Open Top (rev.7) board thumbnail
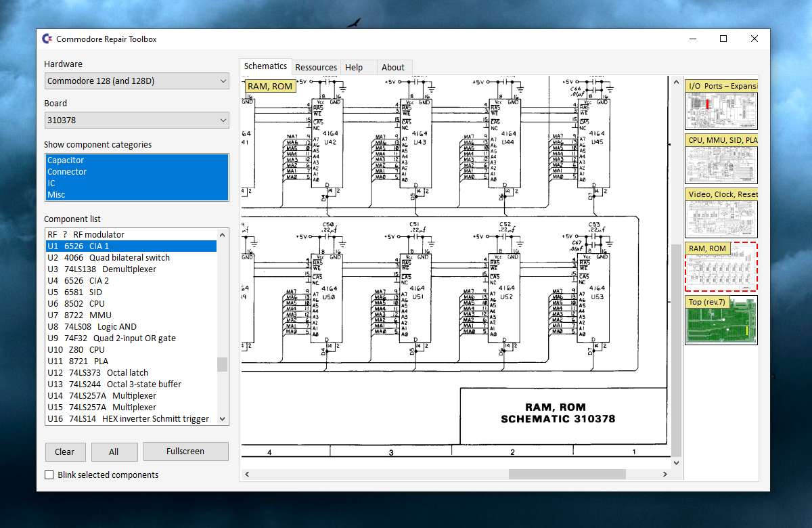 pos(721,320)
